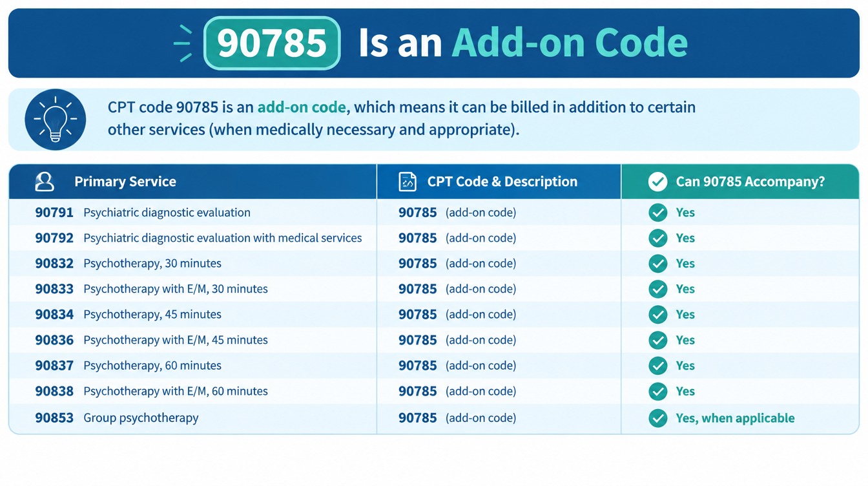
Task: Select the 'Psychotherapy, 45 minutes' description
Action: pos(152,315)
